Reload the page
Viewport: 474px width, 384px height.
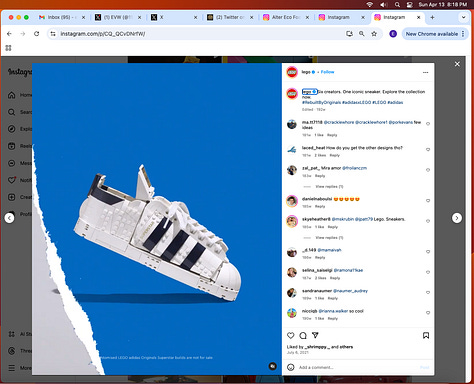(36, 34)
